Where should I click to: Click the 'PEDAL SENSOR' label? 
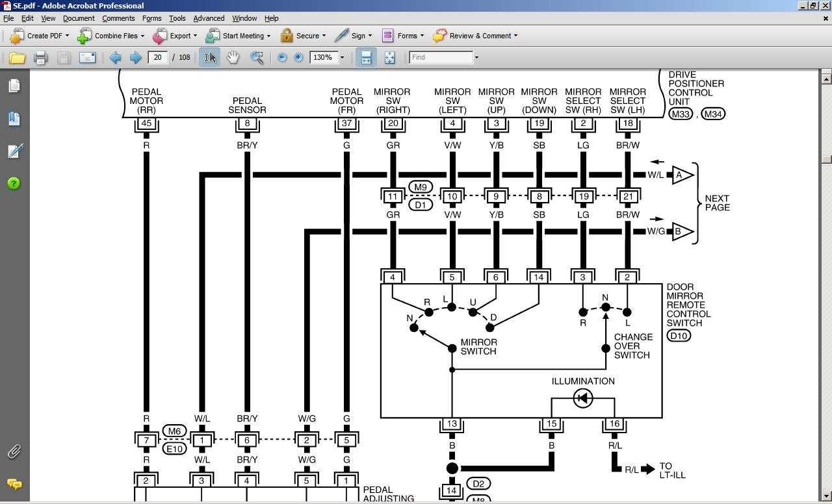pos(247,105)
